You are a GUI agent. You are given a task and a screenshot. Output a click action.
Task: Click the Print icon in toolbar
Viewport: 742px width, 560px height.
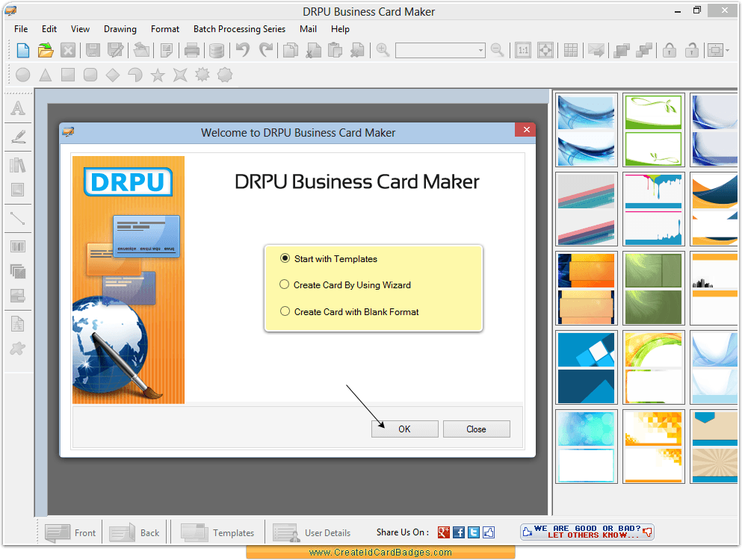tap(191, 50)
